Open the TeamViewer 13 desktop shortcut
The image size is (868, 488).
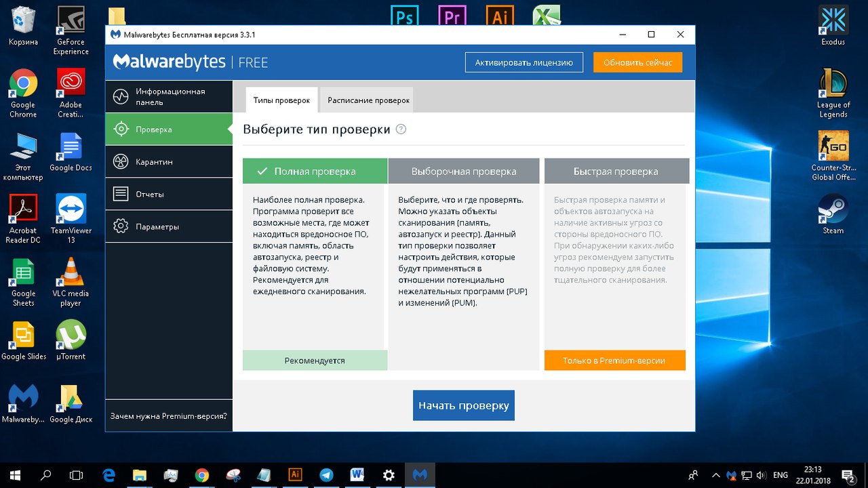click(x=71, y=220)
